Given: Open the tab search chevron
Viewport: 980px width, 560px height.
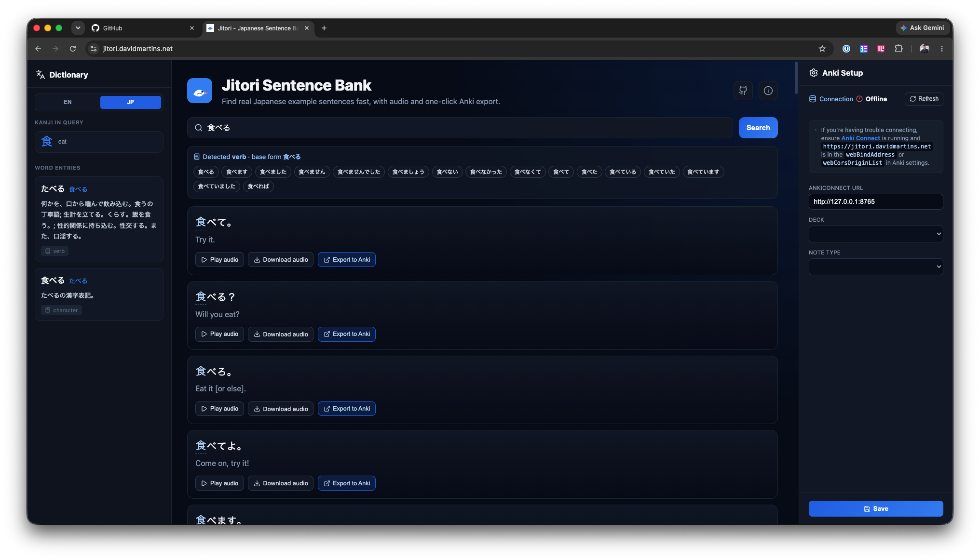Looking at the screenshot, I should (x=78, y=28).
